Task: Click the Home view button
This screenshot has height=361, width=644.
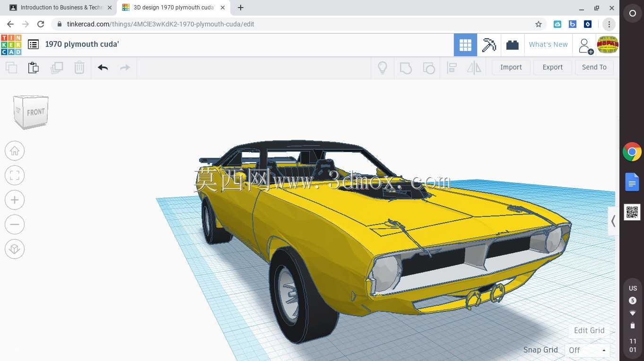Action: [x=15, y=151]
